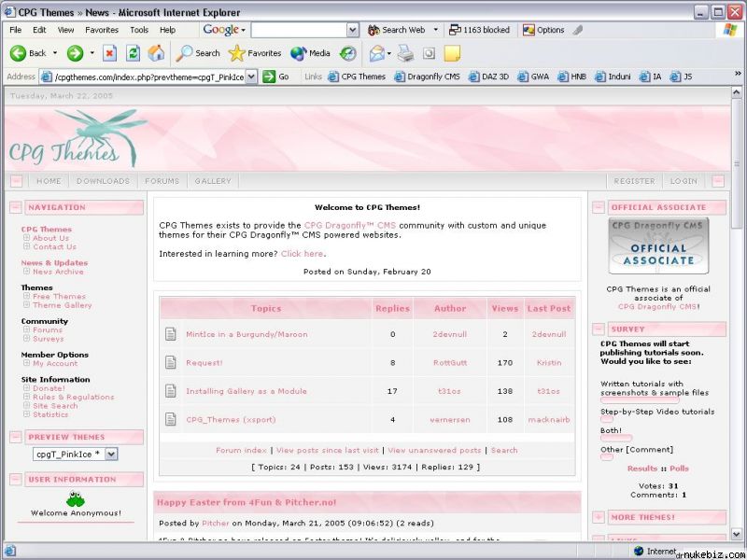
Task: Click the plus icon beside About Us
Action: tap(27, 238)
